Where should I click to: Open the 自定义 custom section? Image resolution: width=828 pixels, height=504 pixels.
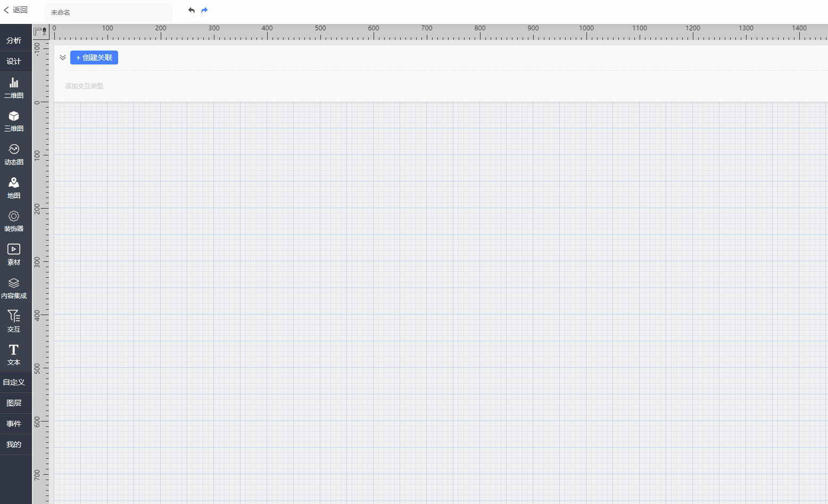tap(14, 382)
